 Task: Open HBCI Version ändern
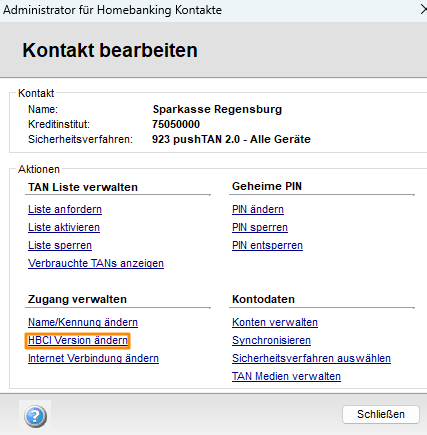click(x=78, y=340)
